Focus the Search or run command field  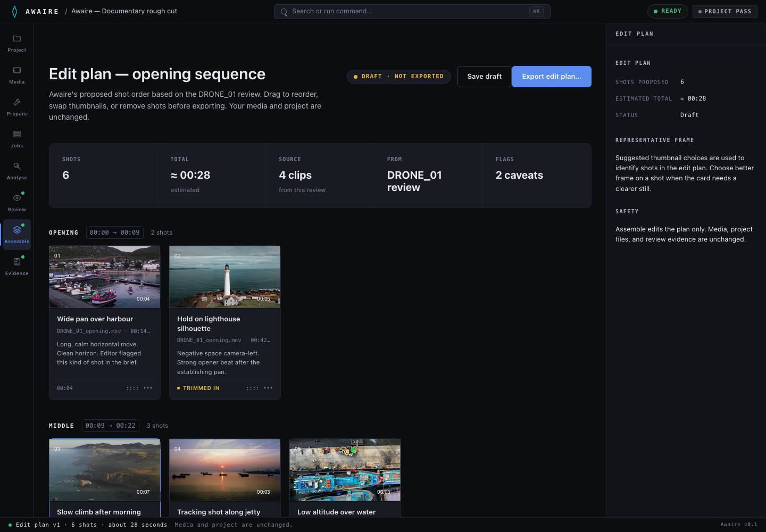(x=412, y=12)
